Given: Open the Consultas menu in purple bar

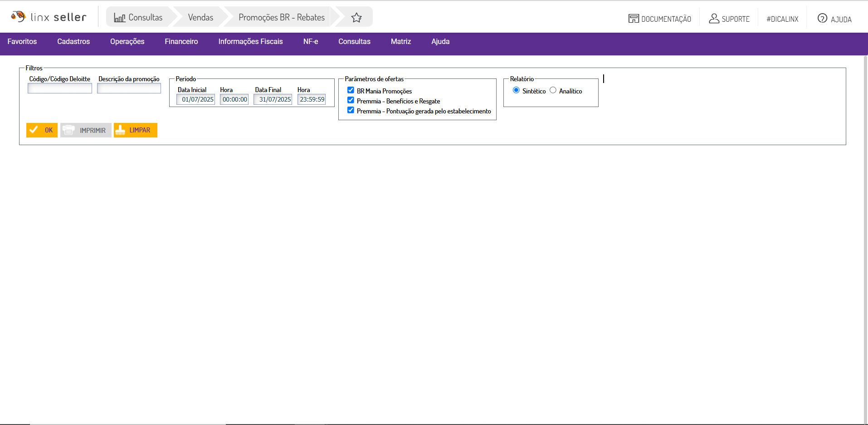Looking at the screenshot, I should (x=355, y=42).
